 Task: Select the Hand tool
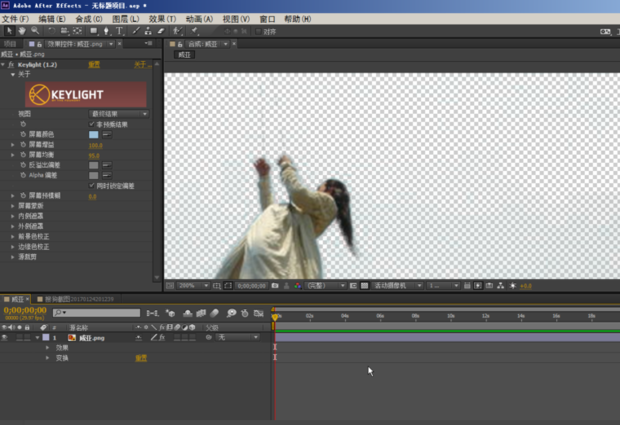[22, 31]
